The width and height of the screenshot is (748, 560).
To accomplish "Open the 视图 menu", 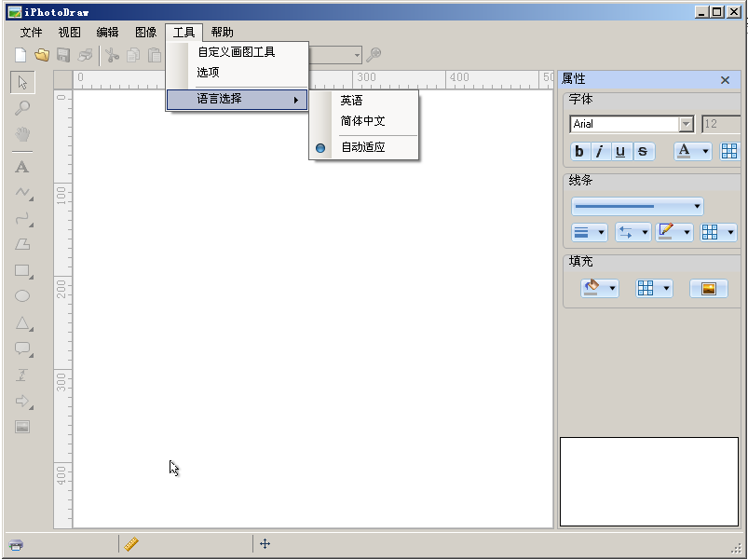I will 70,33.
